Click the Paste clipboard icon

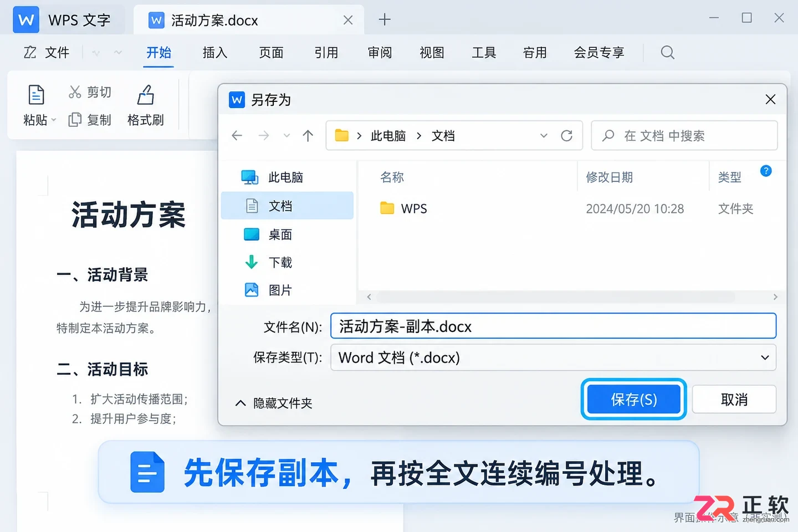pyautogui.click(x=36, y=95)
